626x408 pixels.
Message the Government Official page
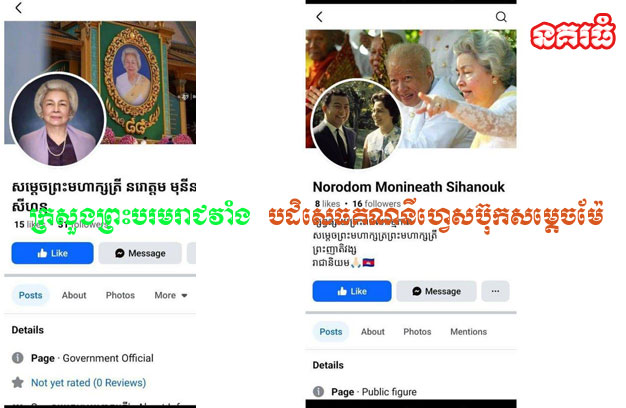tap(140, 253)
